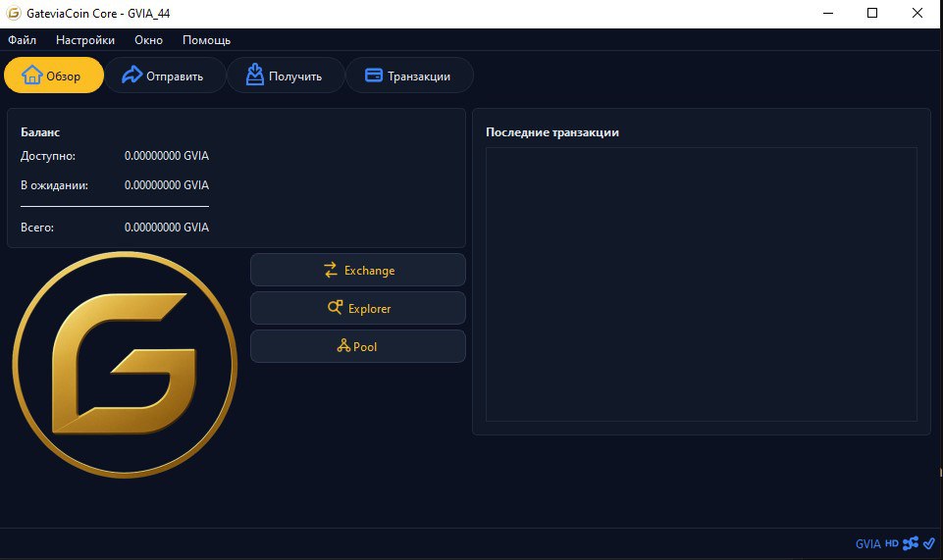Image resolution: width=943 pixels, height=560 pixels.
Task: Click the arrow icon on Отправить tab
Action: (131, 76)
